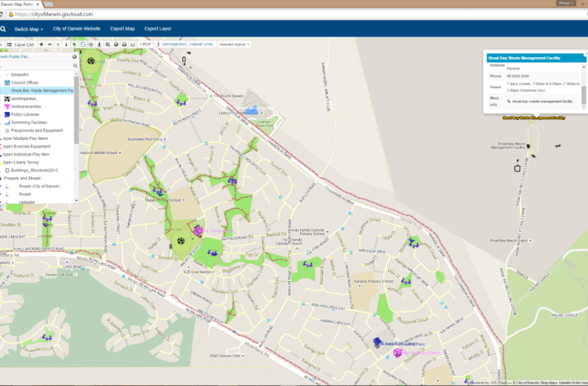588x386 pixels.
Task: Select the childcarecentres layer
Action: [26, 106]
